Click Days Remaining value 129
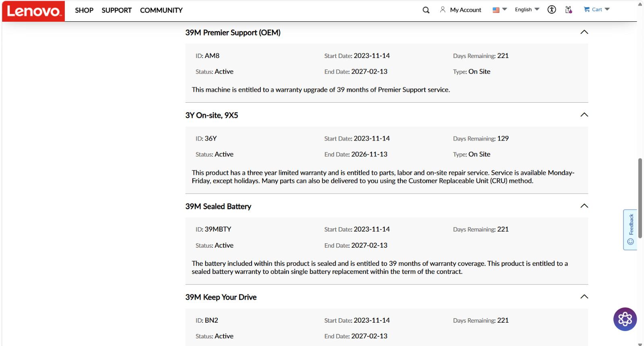This screenshot has width=644, height=346. (x=503, y=139)
